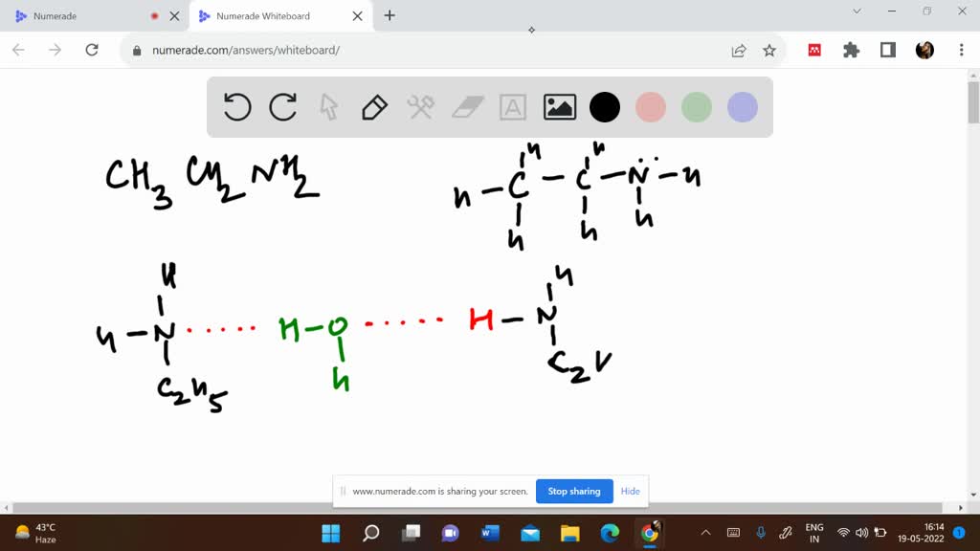Open Chrome's three-dot menu

[960, 51]
